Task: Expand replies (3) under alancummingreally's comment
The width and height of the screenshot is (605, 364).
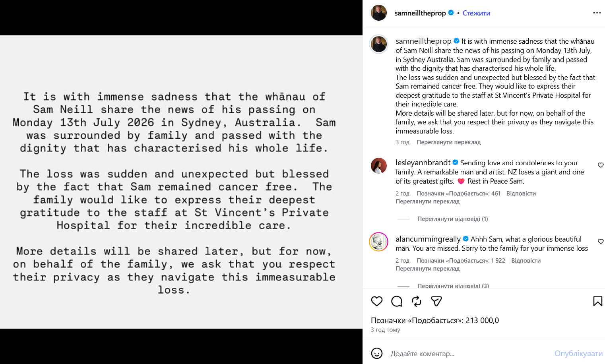Action: [453, 286]
